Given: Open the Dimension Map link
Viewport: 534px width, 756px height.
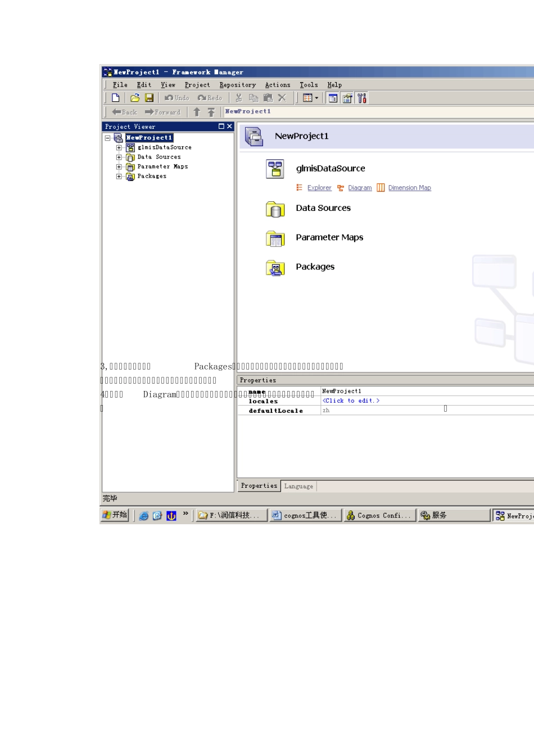Looking at the screenshot, I should pyautogui.click(x=409, y=188).
